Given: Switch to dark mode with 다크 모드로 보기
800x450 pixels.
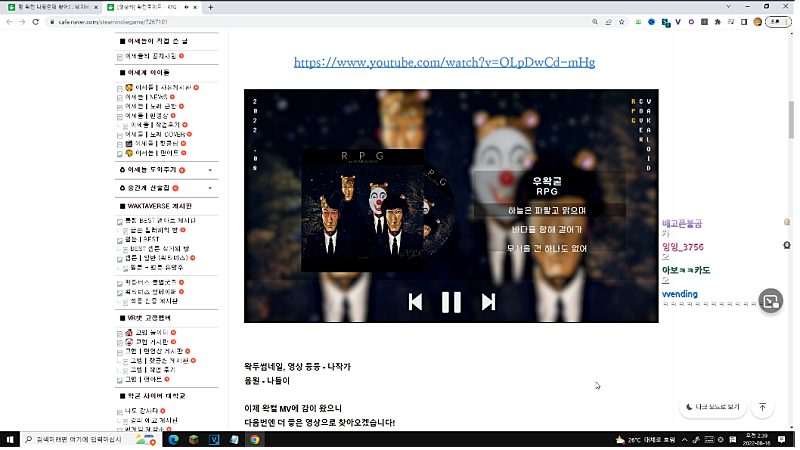Looking at the screenshot, I should pos(713,407).
